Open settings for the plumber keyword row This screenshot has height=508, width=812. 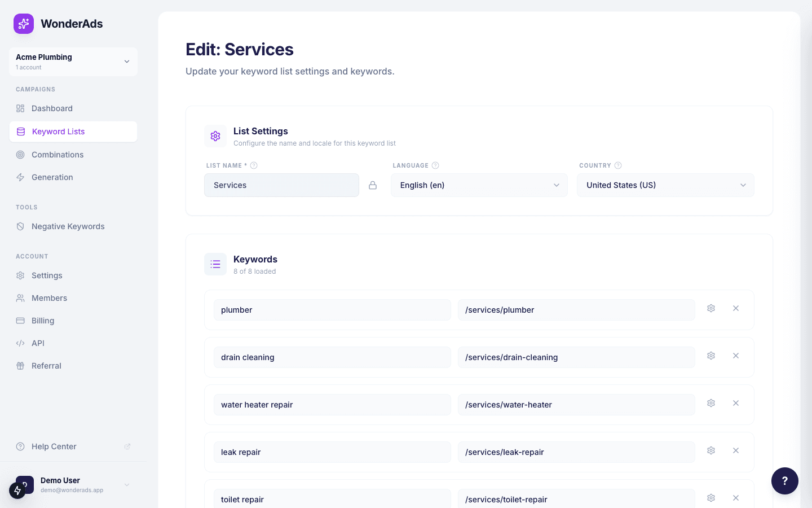pyautogui.click(x=711, y=308)
